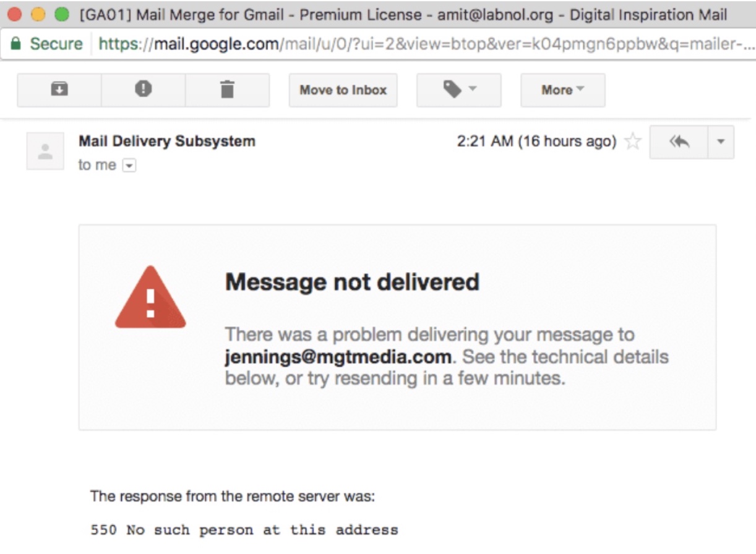
Task: Click the red warning triangle icon
Action: (150, 298)
